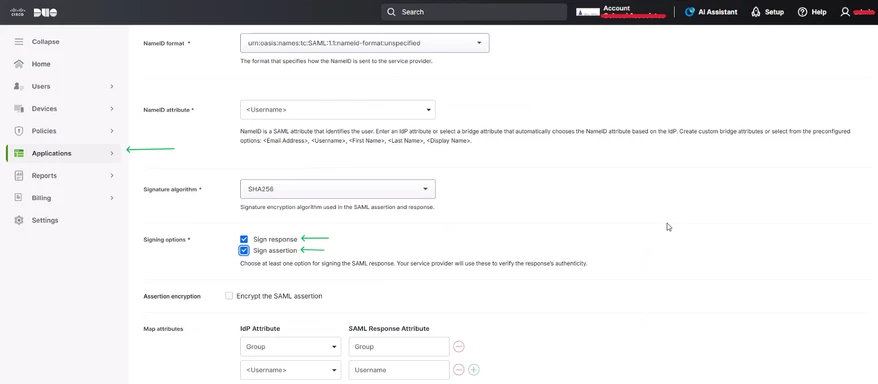This screenshot has width=878, height=384.
Task: Open the <Username> IdP Attribute dropdown
Action: (x=290, y=370)
